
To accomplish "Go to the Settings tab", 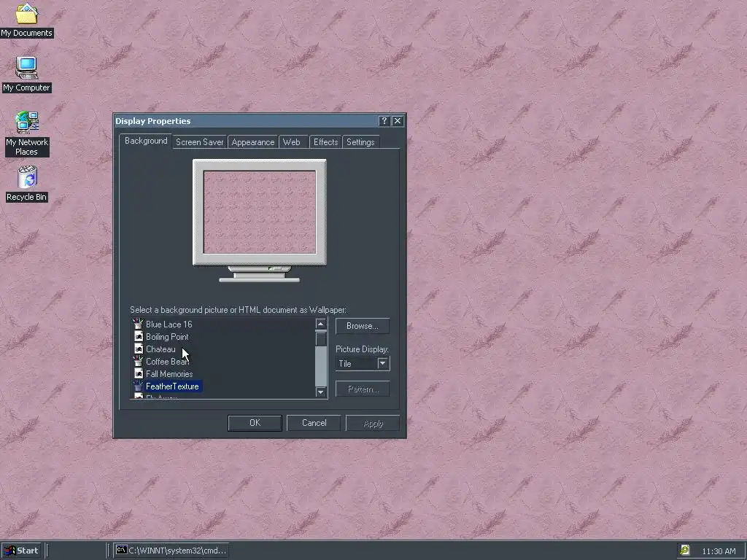I will click(360, 142).
